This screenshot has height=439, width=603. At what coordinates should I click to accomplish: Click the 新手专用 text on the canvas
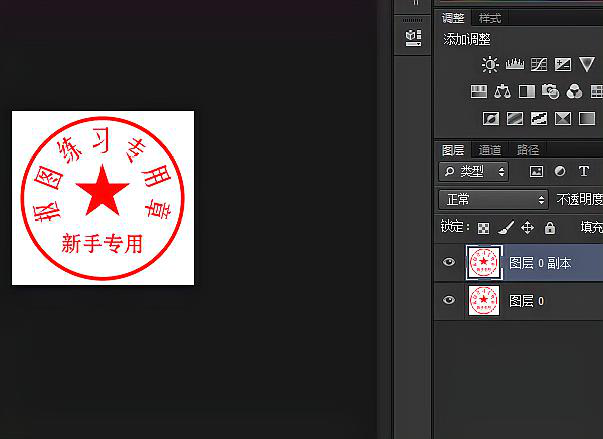[102, 243]
